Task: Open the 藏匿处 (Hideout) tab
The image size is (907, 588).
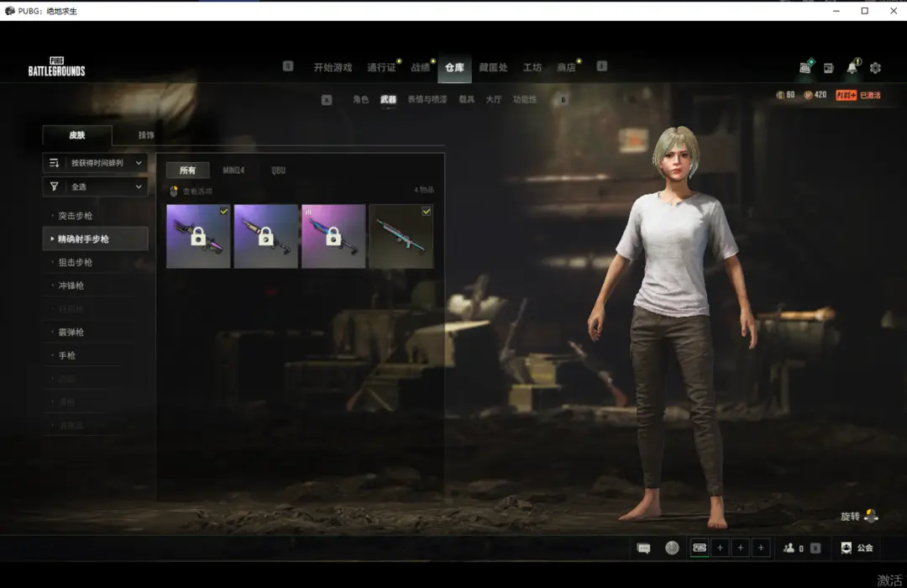Action: (494, 67)
